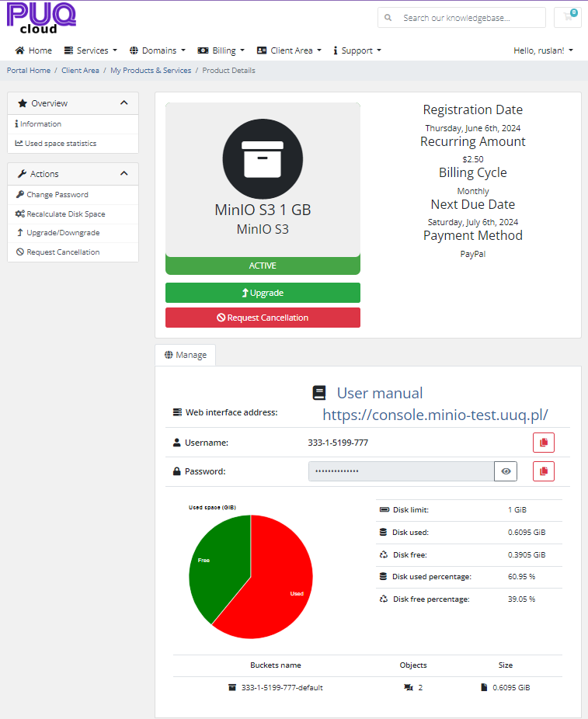Go to My Products & Services breadcrumb
Viewport: 588px width, 719px height.
[151, 70]
